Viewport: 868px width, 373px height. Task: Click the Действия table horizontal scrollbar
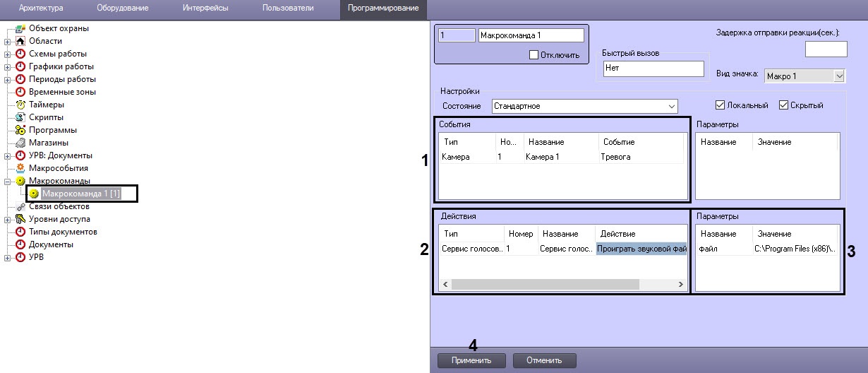tap(543, 284)
